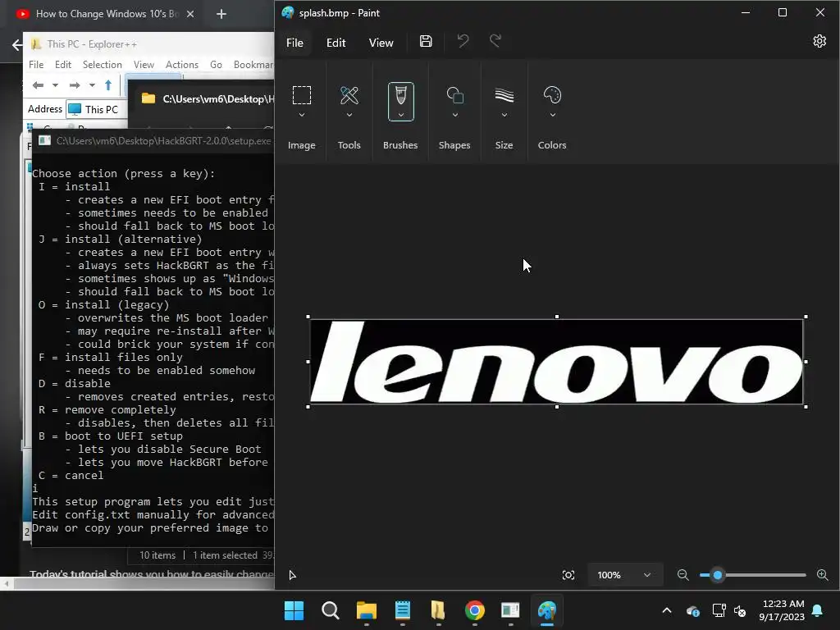The width and height of the screenshot is (840, 630).
Task: Open Explorer++ icon on taskbar
Action: [x=438, y=610]
